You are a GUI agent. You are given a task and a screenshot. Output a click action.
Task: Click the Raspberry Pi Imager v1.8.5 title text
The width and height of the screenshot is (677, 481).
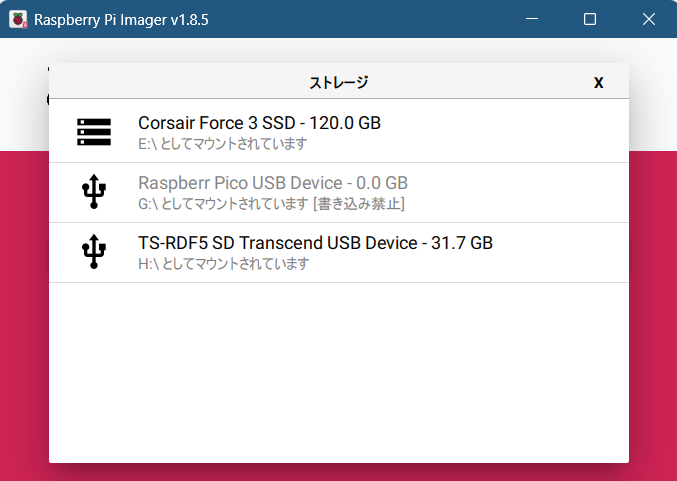tap(121, 20)
